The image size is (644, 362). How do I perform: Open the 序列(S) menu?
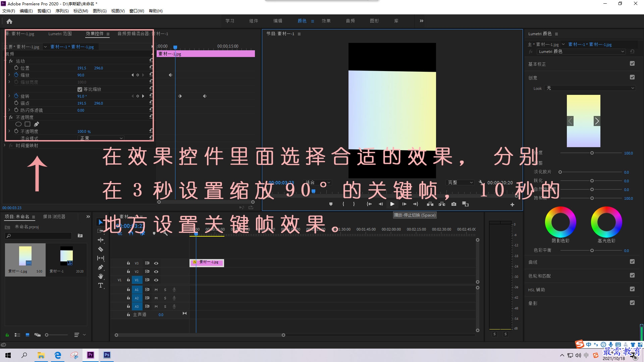(62, 11)
